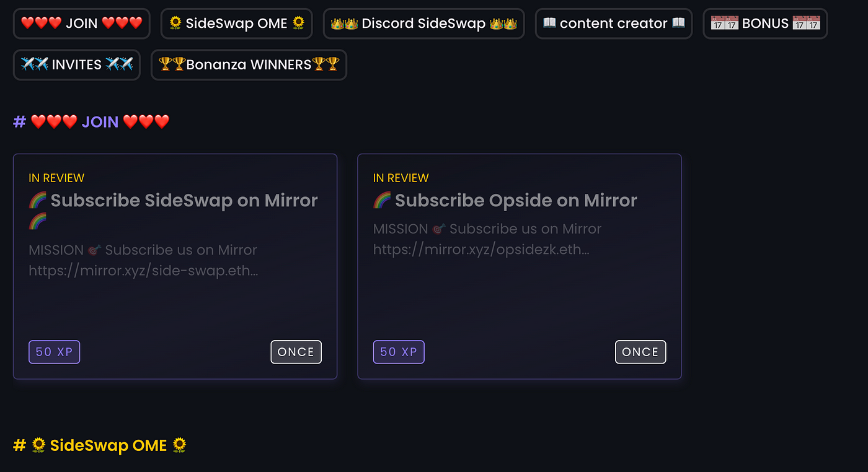This screenshot has width=868, height=472.
Task: Click the target icon in Opside MISSION text
Action: tap(439, 230)
